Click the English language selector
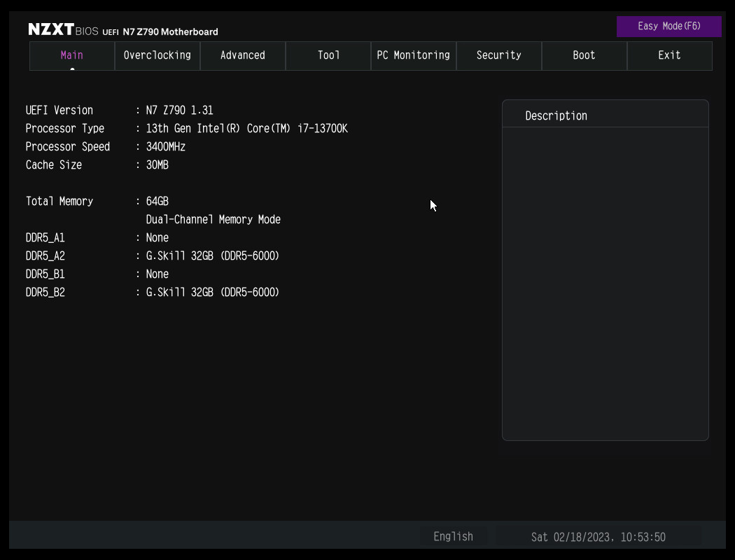Screen dimensions: 735x560 pos(453,537)
